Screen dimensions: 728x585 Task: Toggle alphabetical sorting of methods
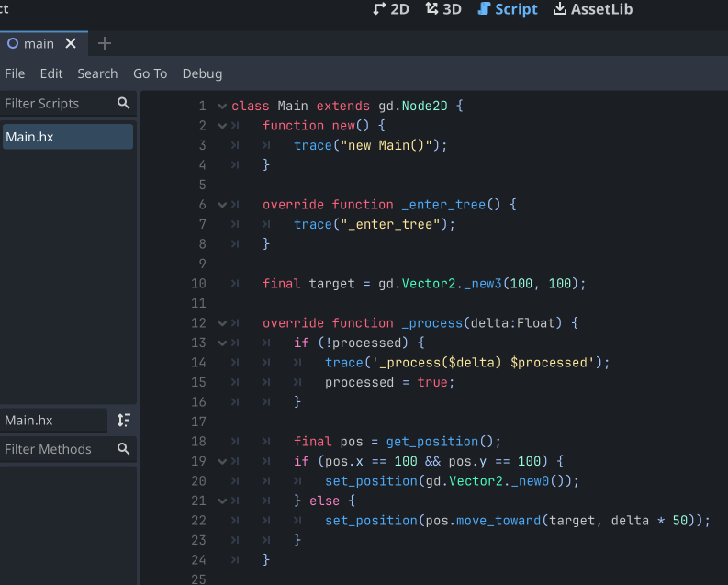click(123, 421)
